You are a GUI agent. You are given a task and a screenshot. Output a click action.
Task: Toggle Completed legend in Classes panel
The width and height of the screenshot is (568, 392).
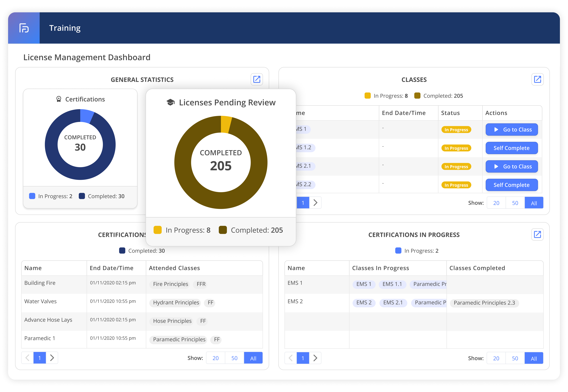click(417, 96)
